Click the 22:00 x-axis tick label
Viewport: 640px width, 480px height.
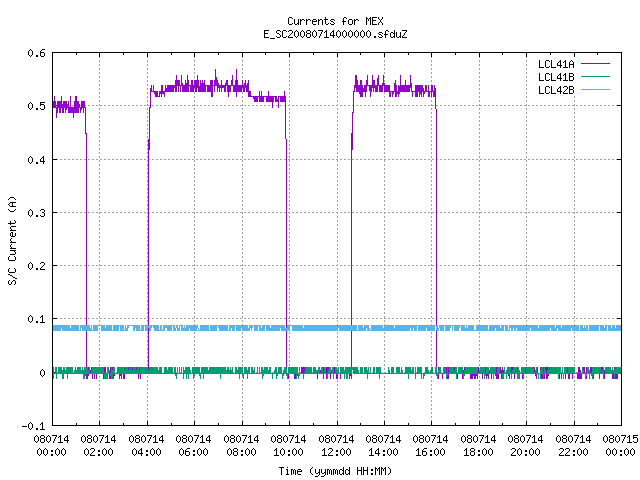[x=573, y=452]
